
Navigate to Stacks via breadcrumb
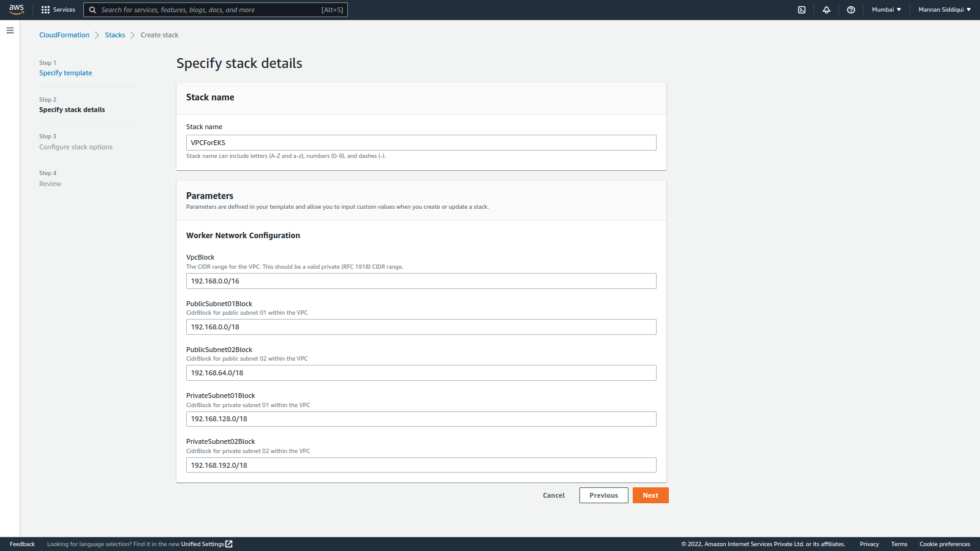pos(115,35)
